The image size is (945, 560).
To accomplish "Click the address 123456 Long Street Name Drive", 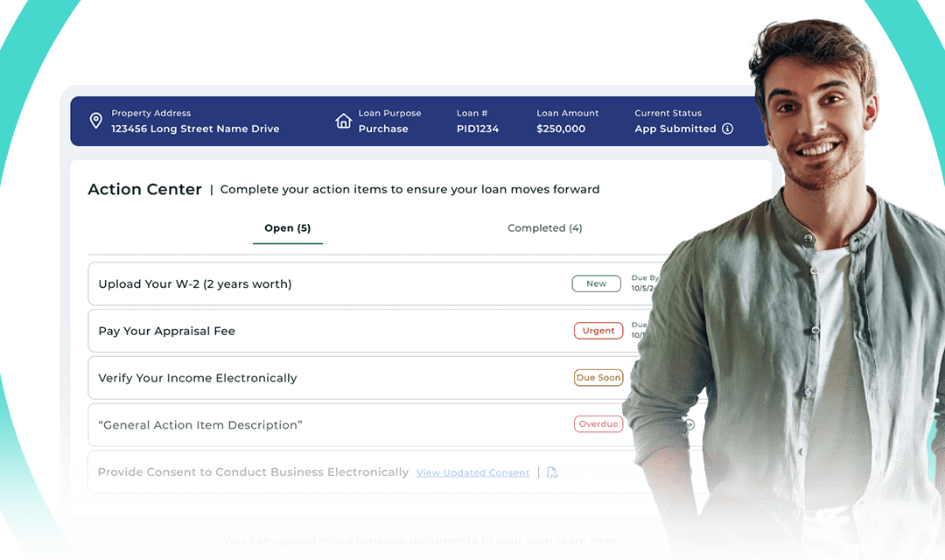I will click(x=195, y=129).
